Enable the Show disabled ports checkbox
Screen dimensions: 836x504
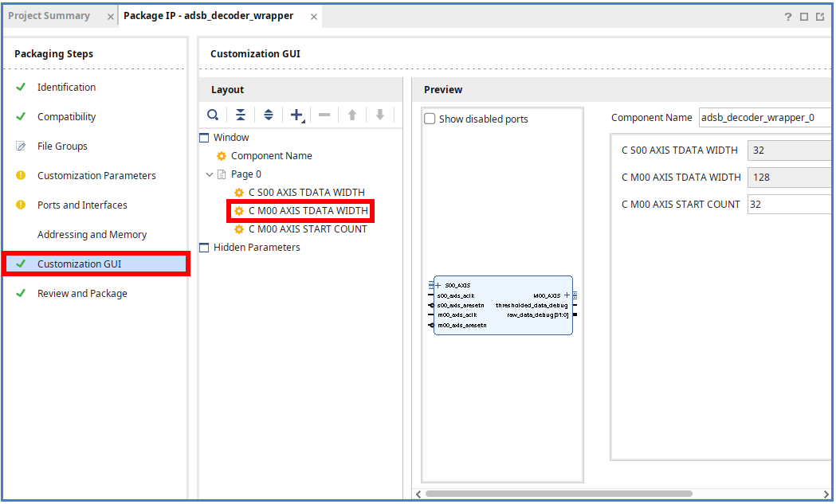coord(430,119)
